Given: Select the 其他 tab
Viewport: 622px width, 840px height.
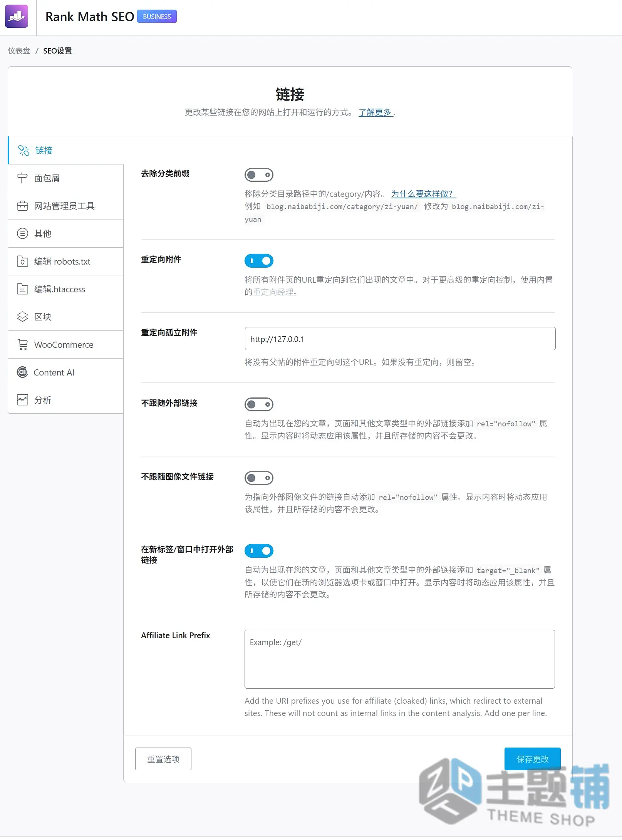Looking at the screenshot, I should click(x=66, y=233).
